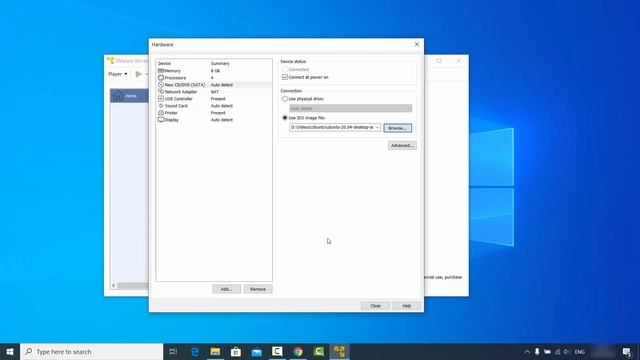The width and height of the screenshot is (640, 360).
Task: Click the '8 GB' memory summary value
Action: [215, 71]
